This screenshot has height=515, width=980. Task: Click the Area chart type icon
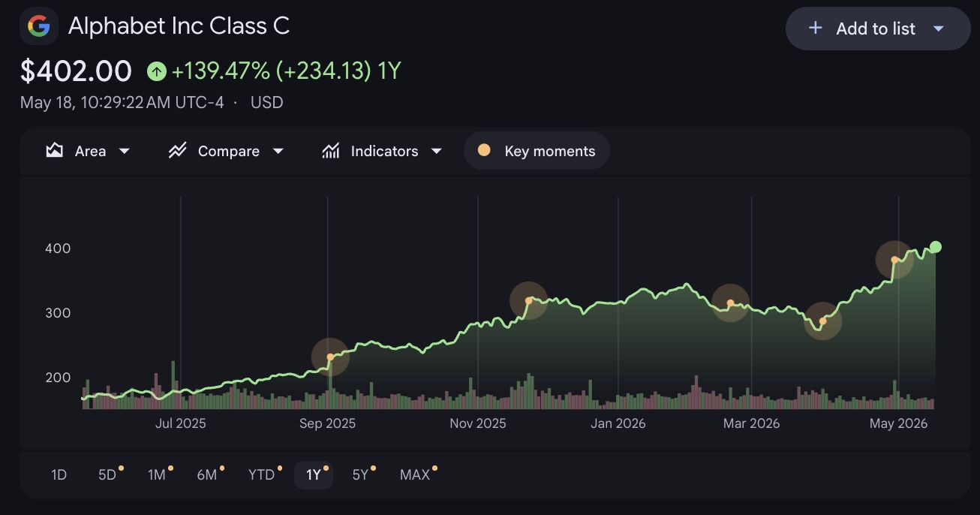tap(54, 151)
